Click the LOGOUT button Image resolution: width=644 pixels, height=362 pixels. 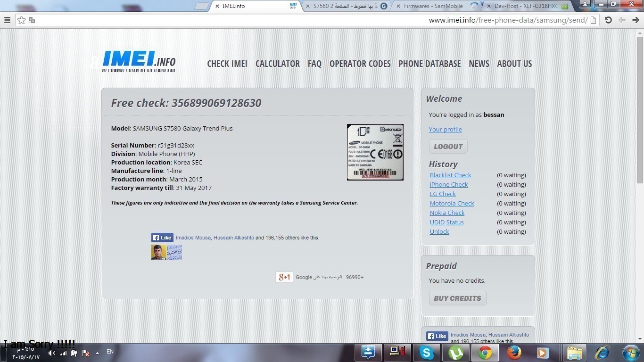click(x=448, y=146)
